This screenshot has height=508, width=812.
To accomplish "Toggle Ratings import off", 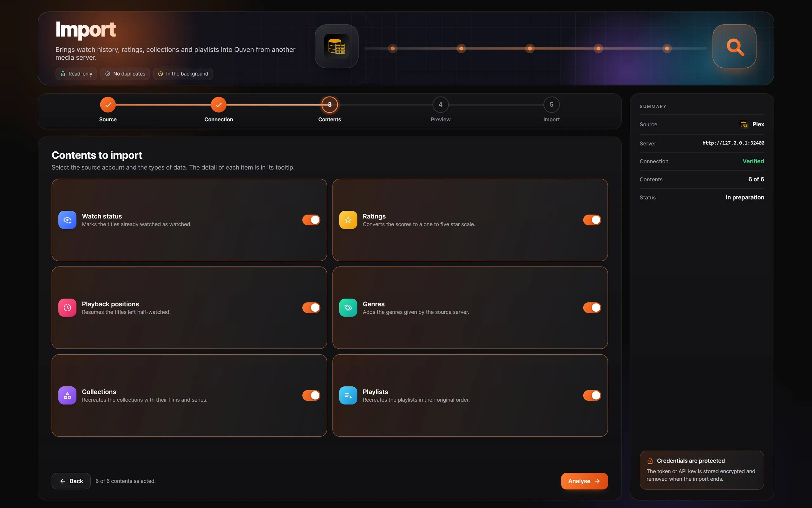I will click(x=592, y=220).
